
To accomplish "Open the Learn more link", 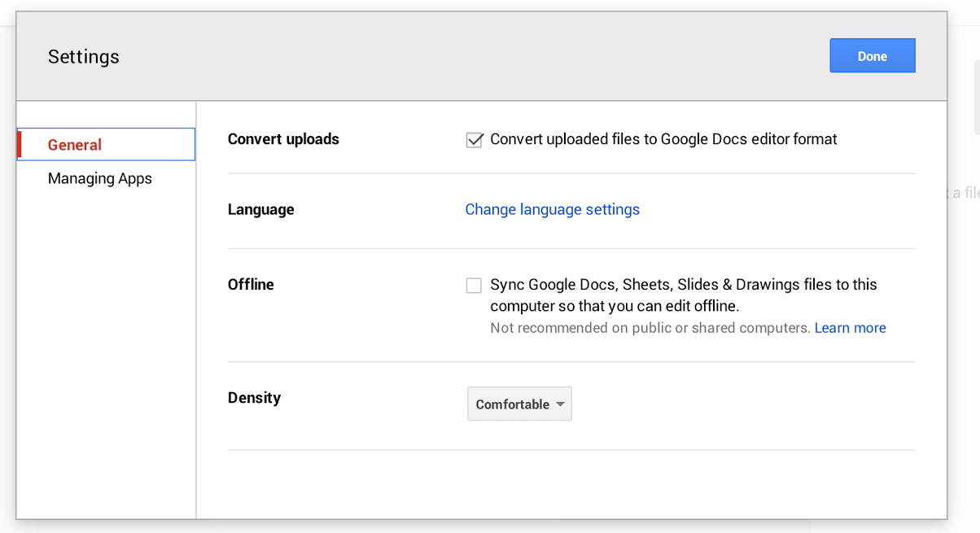I will pos(850,328).
